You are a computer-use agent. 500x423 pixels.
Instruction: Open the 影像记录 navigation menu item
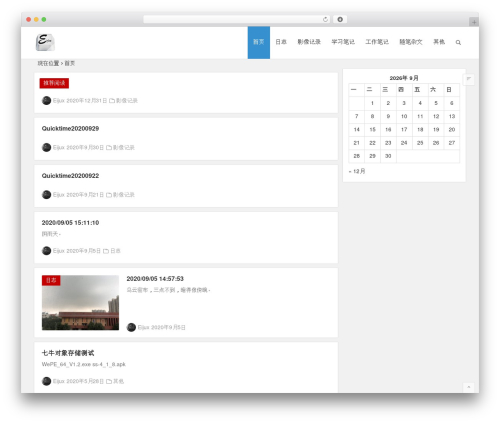click(309, 42)
